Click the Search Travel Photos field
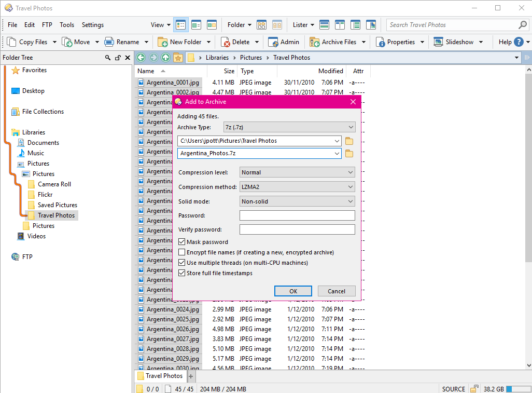 pos(451,24)
